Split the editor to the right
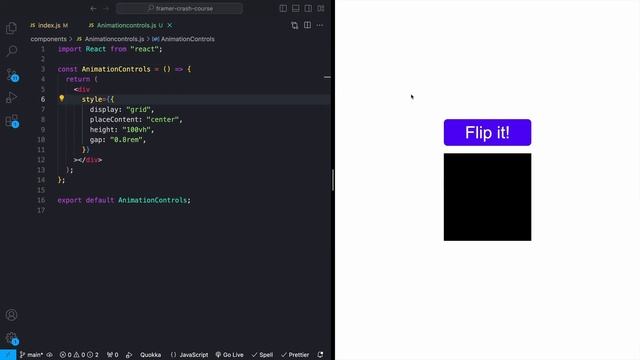 (307, 25)
